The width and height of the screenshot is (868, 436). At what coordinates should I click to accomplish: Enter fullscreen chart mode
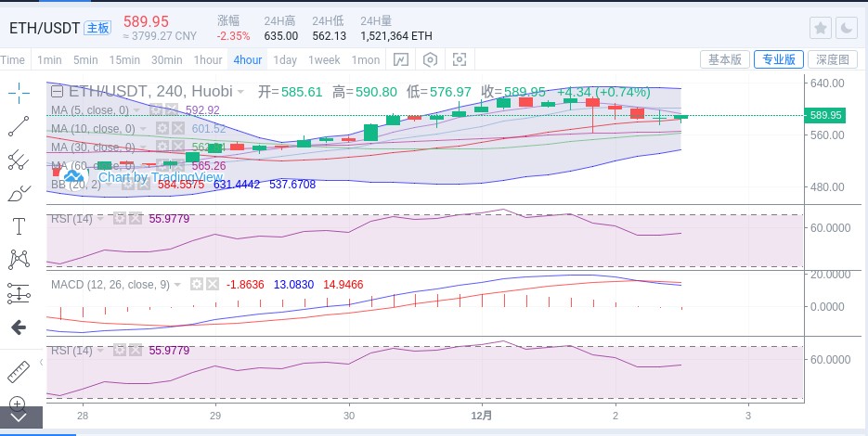coord(459,59)
